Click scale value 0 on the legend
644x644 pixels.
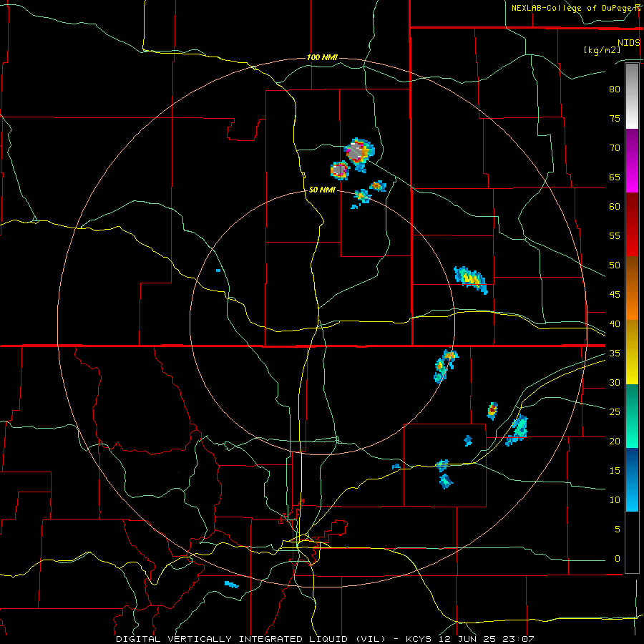[x=618, y=559]
